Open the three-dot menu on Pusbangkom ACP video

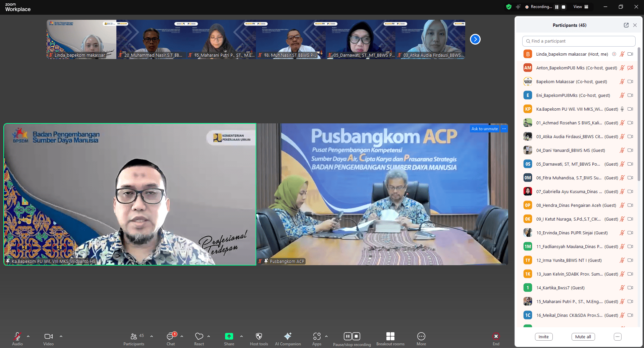[504, 129]
